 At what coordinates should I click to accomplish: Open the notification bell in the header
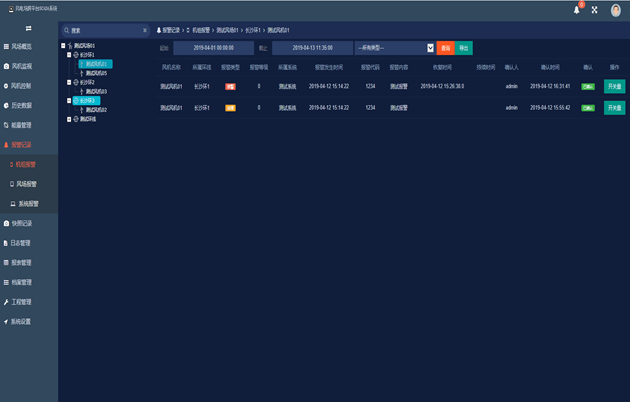(x=577, y=10)
